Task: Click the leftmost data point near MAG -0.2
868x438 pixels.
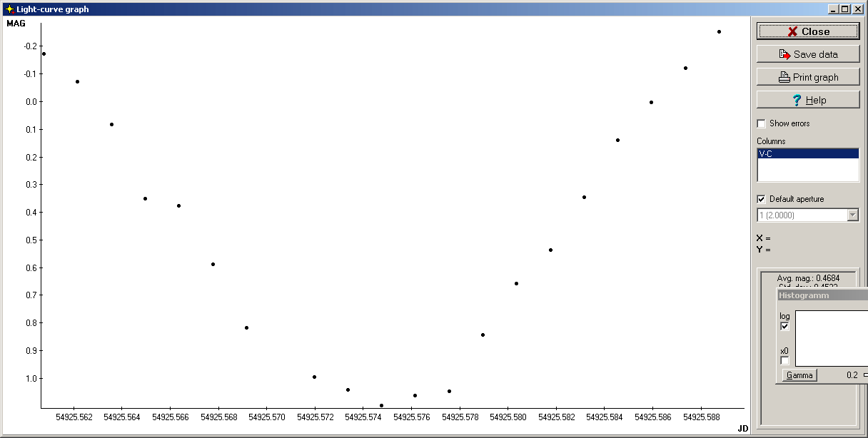Action: [44, 54]
